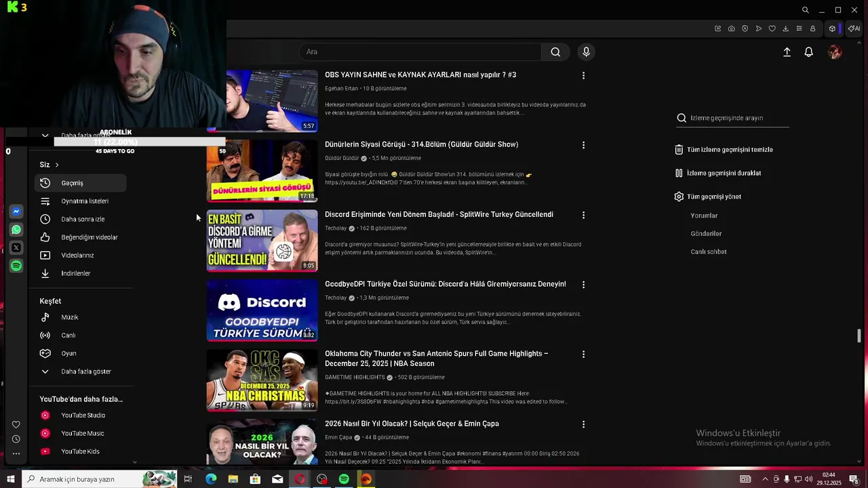
Task: Open NBA Christmas OKC vs SAS thumbnail
Action: (262, 380)
